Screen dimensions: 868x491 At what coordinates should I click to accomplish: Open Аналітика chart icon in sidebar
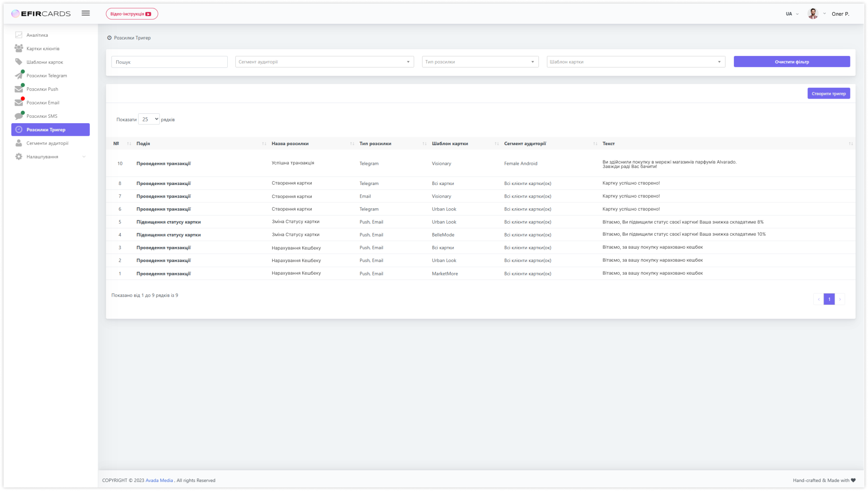point(19,35)
